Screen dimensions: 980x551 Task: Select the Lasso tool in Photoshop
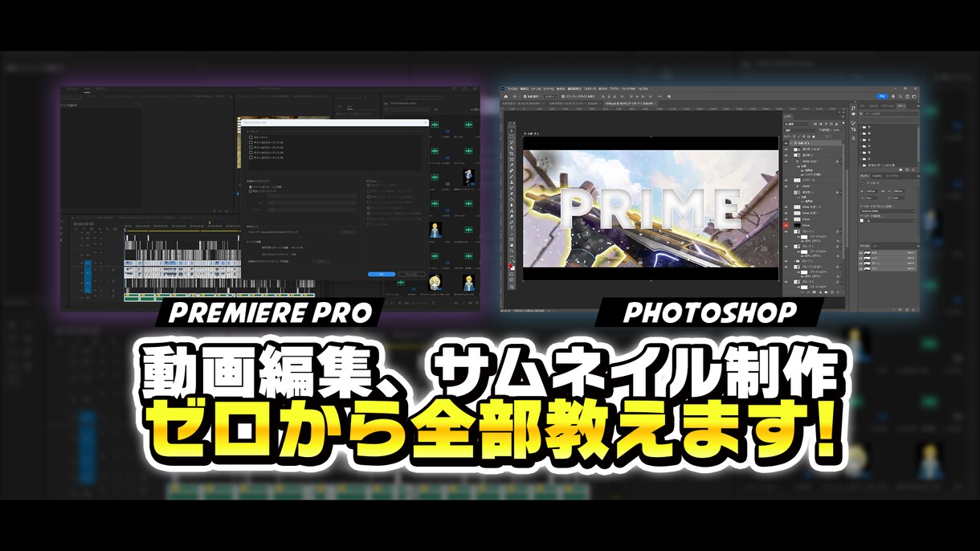pyautogui.click(x=512, y=142)
